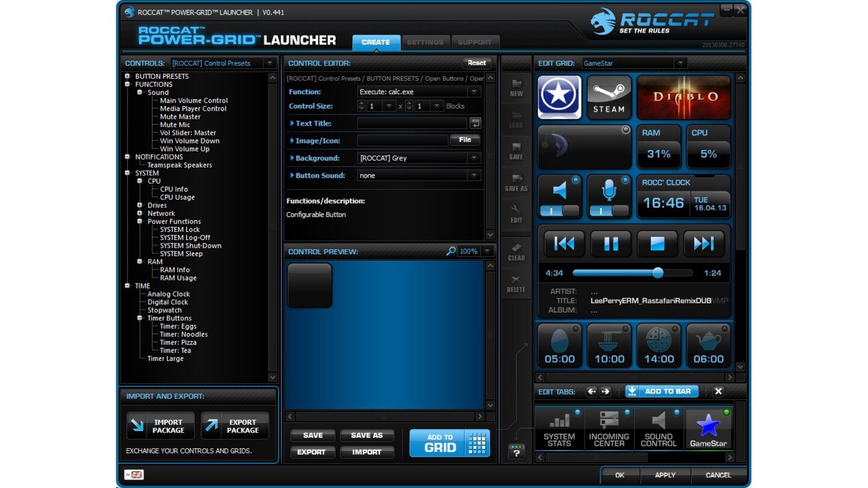Select the SOUND CONTROL tab
The width and height of the screenshot is (868, 488).
pos(658,429)
